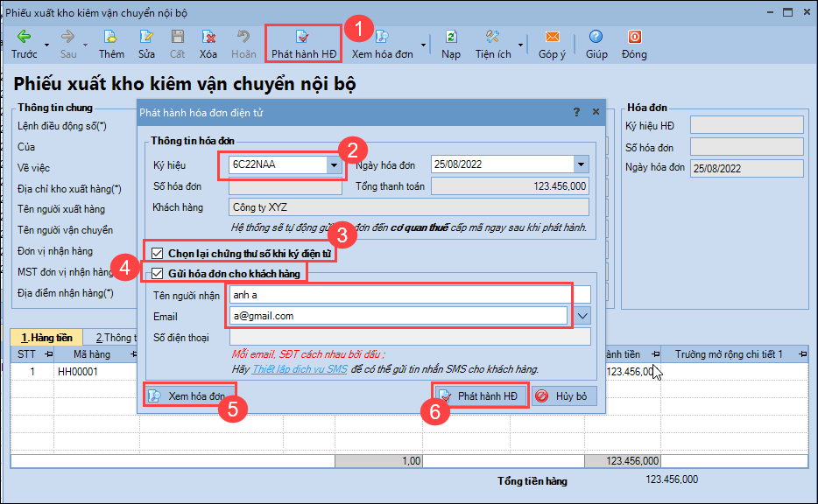
Task: Open the Ngày hóa đơn date dropdown in dialog
Action: tap(581, 164)
